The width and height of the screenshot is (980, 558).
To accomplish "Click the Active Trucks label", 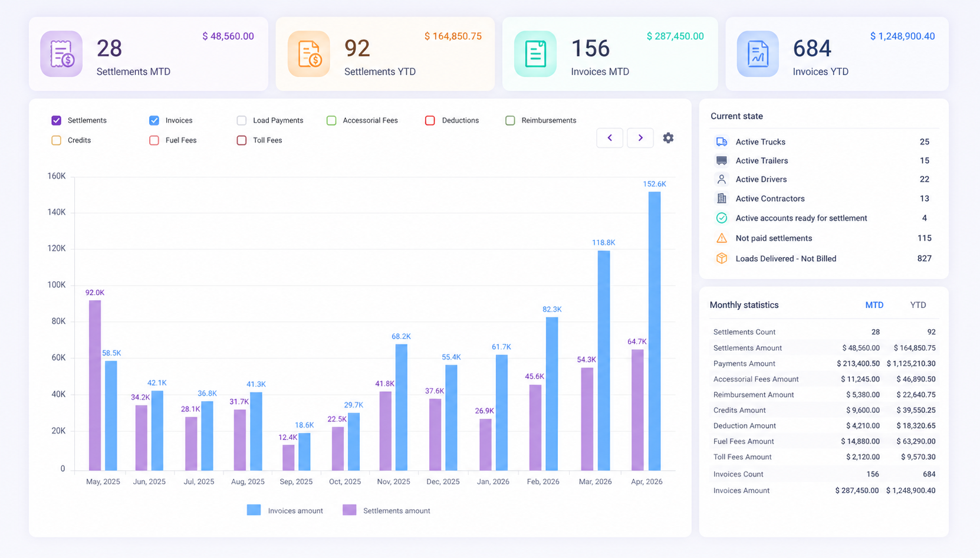I will [x=761, y=142].
